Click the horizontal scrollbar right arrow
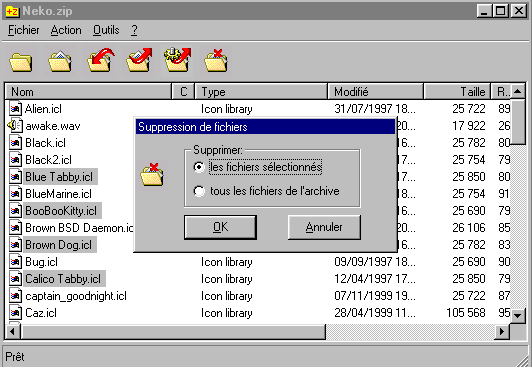532x367 pixels. point(502,331)
